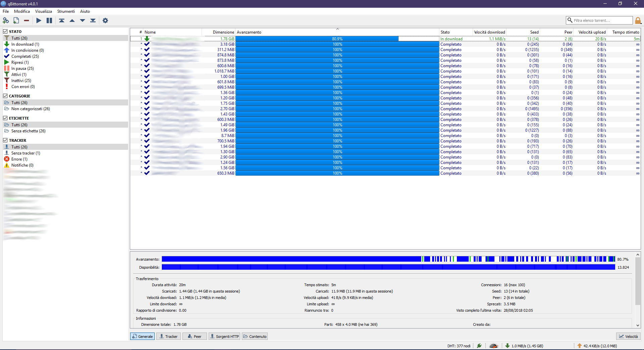Click DHT: 377 nodi status text
The width and height of the screenshot is (644, 350).
click(459, 346)
